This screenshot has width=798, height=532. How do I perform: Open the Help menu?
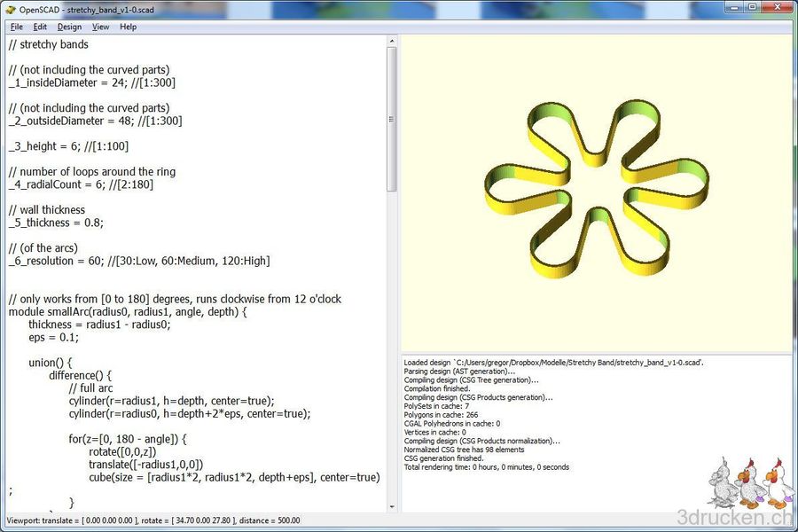[128, 27]
